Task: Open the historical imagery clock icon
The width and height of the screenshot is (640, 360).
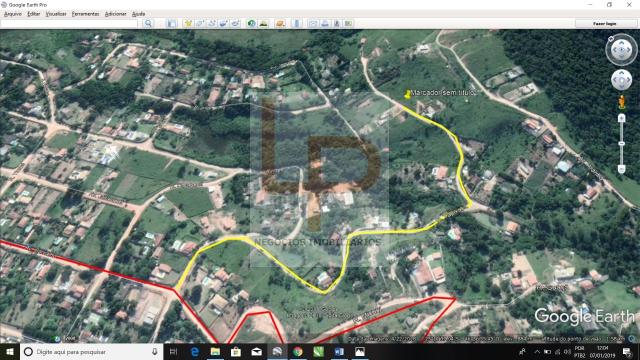Action: [x=251, y=24]
